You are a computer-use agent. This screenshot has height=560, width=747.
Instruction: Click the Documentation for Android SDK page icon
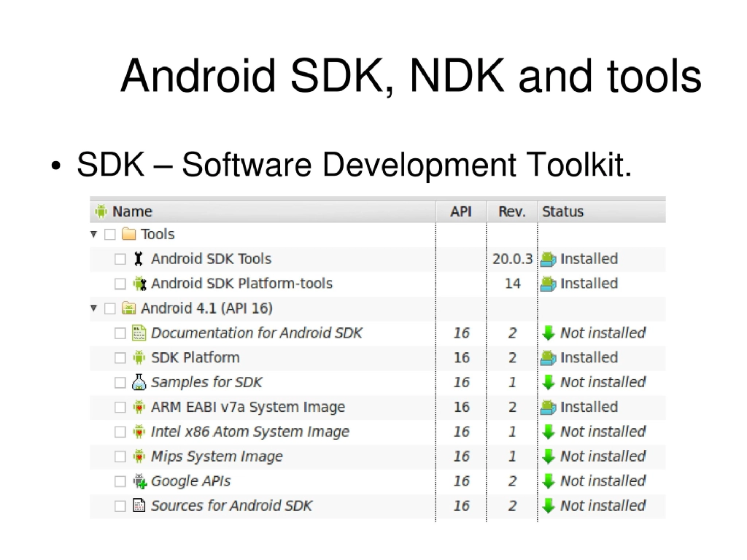coord(138,332)
